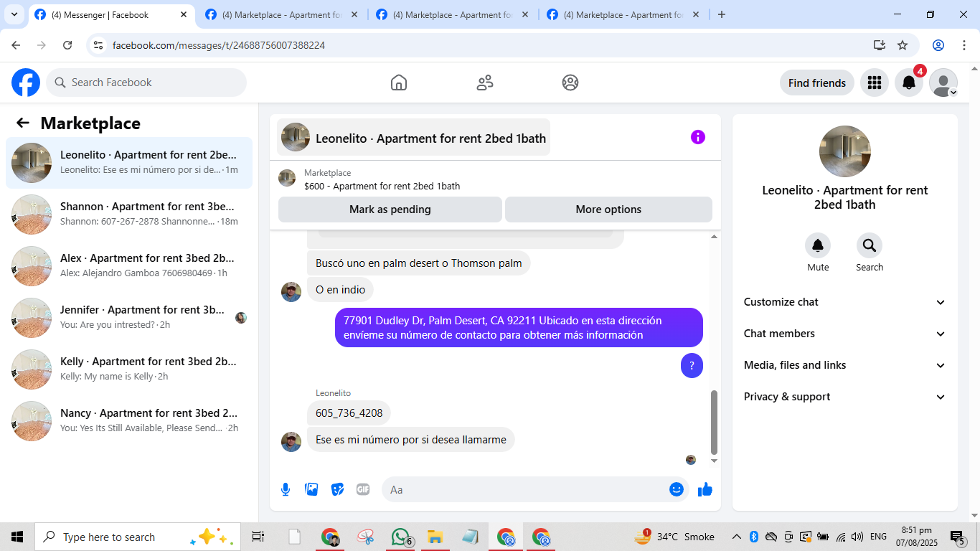980x551 pixels.
Task: Select the Leonelito conversation in list
Action: click(129, 163)
